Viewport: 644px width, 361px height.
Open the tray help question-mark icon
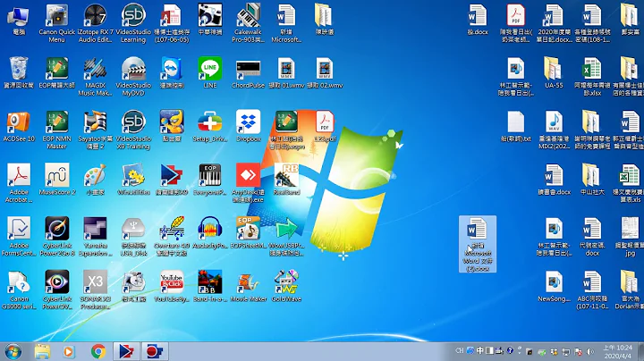click(x=510, y=351)
